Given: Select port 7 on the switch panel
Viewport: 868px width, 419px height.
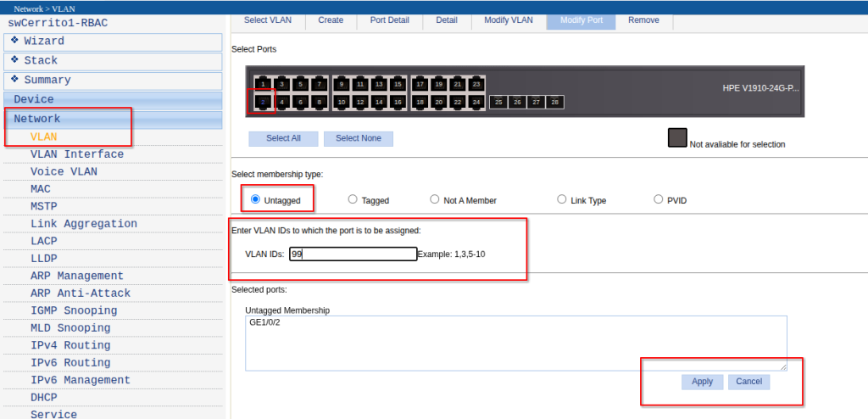Looking at the screenshot, I should (320, 84).
